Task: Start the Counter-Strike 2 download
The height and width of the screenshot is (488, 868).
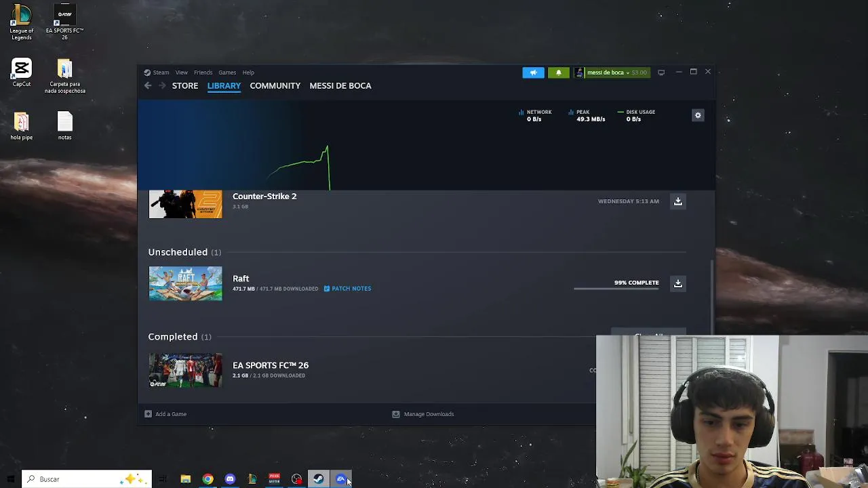Action: pos(677,201)
